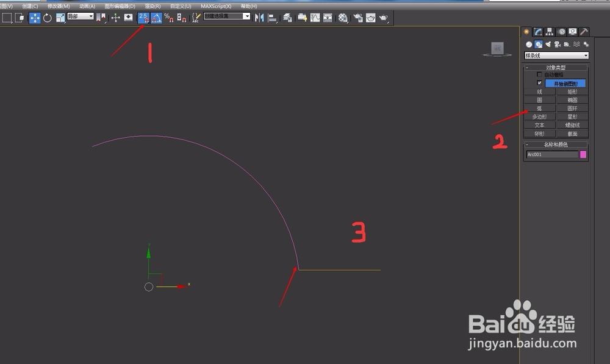Click the Render Production teapot icon
The height and width of the screenshot is (364, 610).
pos(384,18)
